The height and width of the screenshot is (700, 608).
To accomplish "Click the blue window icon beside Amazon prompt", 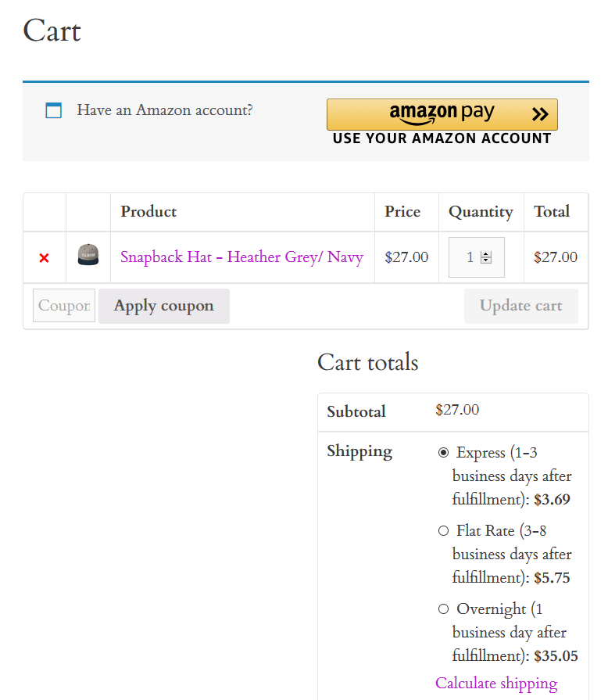I will (53, 110).
